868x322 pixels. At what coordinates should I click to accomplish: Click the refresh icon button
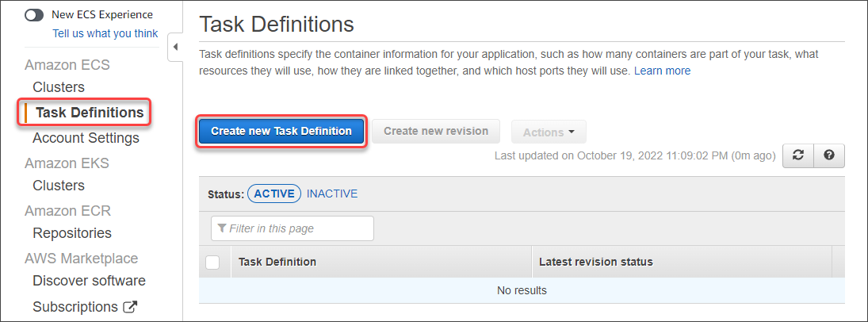pyautogui.click(x=797, y=155)
